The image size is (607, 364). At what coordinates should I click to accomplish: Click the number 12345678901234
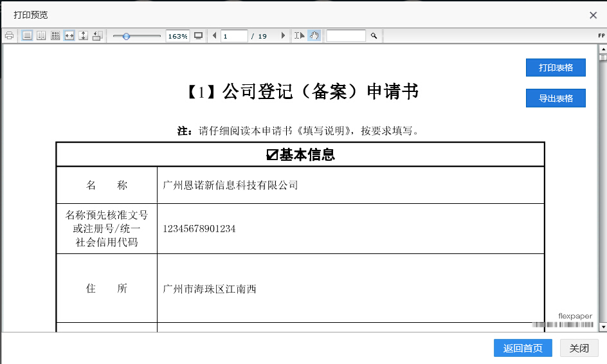click(199, 229)
